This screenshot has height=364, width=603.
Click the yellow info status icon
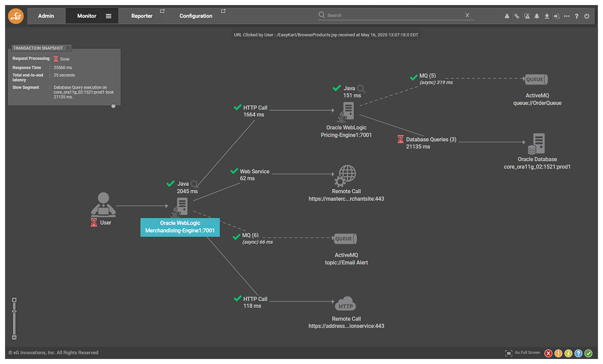pos(568,353)
